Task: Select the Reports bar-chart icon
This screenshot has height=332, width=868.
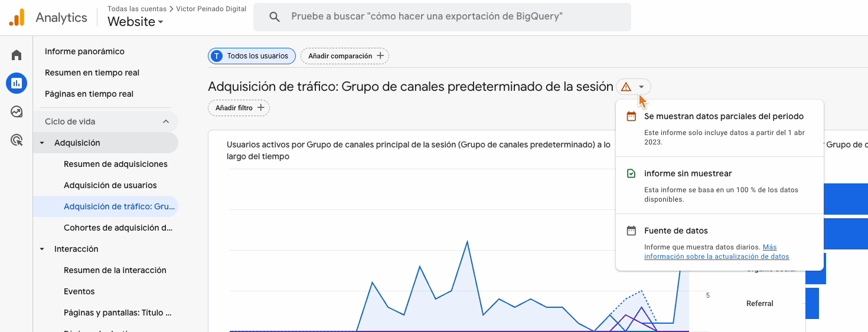Action: point(17,83)
